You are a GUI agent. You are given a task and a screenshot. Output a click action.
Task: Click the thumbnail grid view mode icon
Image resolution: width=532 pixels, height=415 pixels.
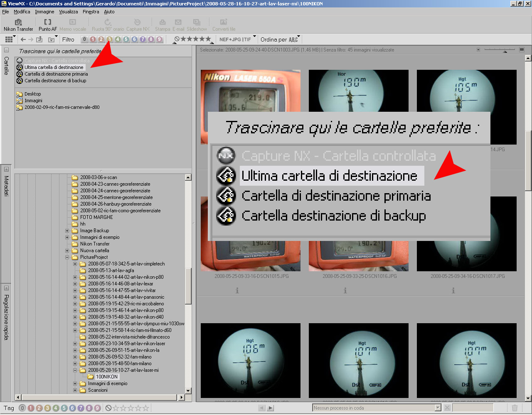tap(9, 39)
